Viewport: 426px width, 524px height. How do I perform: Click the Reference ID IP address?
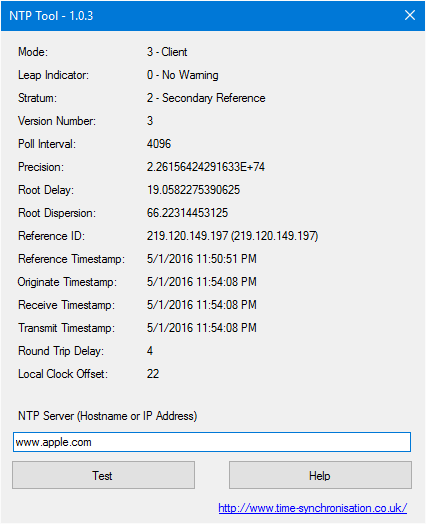tap(232, 236)
